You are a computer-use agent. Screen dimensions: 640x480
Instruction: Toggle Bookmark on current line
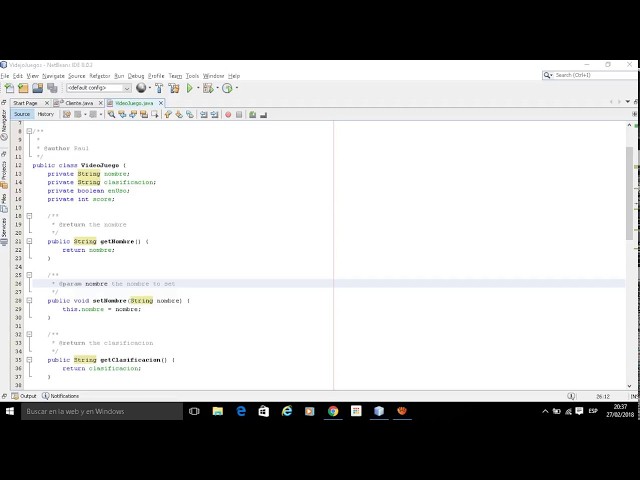190,115
